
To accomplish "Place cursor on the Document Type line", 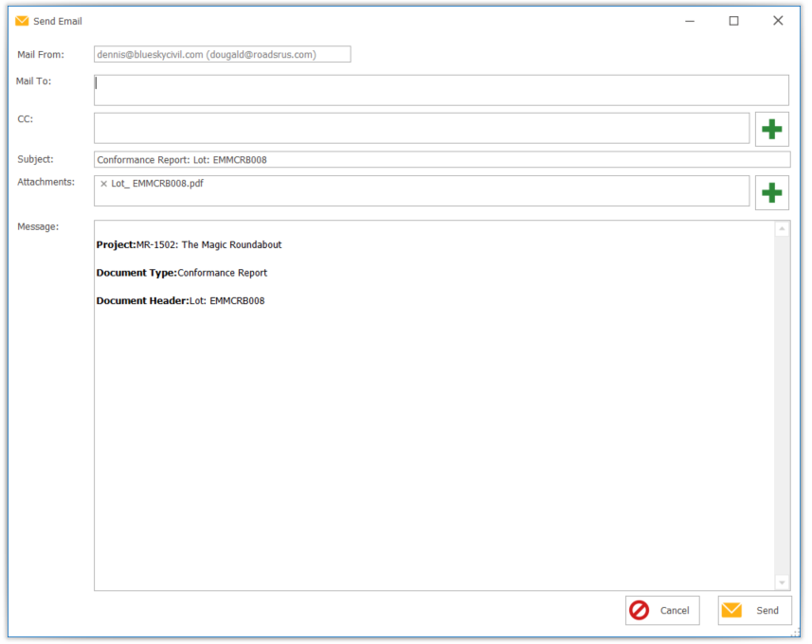I will click(x=182, y=273).
